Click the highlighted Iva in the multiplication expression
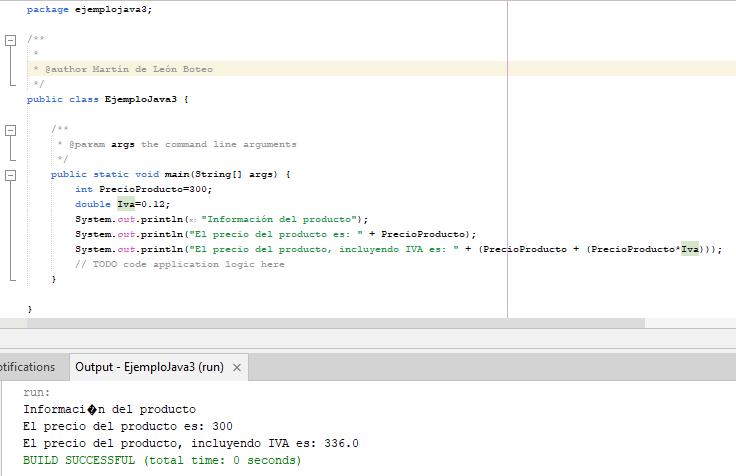This screenshot has height=476, width=736. click(x=690, y=249)
